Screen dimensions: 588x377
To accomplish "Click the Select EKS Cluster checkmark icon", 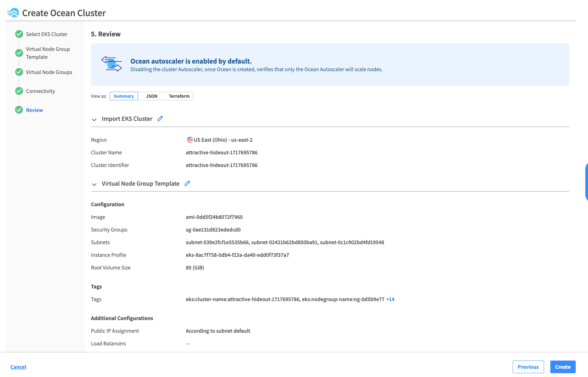I will pyautogui.click(x=19, y=34).
